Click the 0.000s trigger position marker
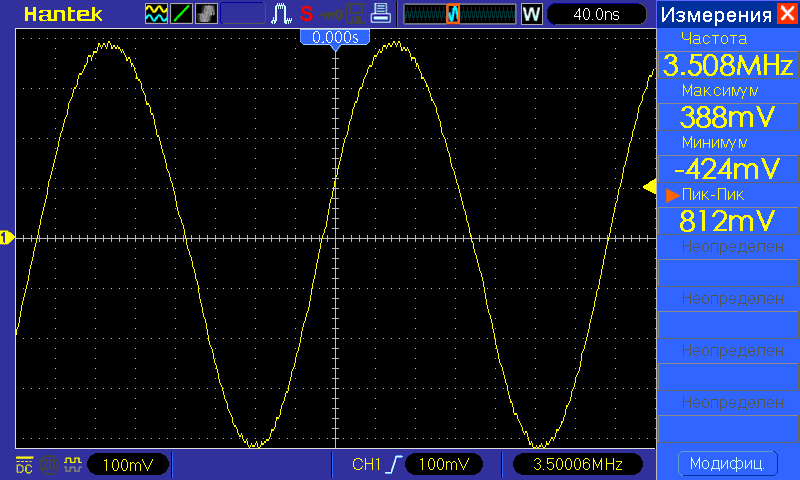The width and height of the screenshot is (800, 480). click(x=335, y=37)
